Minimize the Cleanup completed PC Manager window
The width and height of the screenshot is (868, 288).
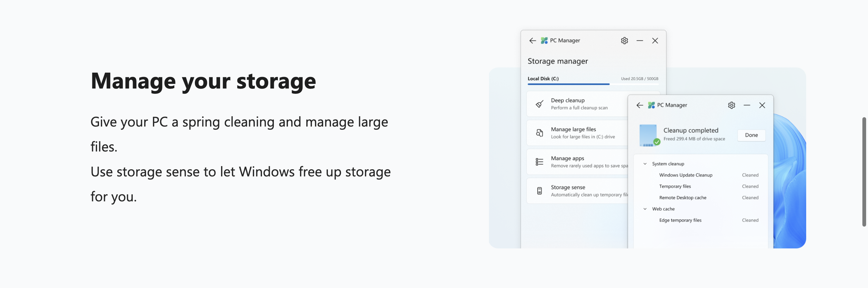pyautogui.click(x=747, y=105)
